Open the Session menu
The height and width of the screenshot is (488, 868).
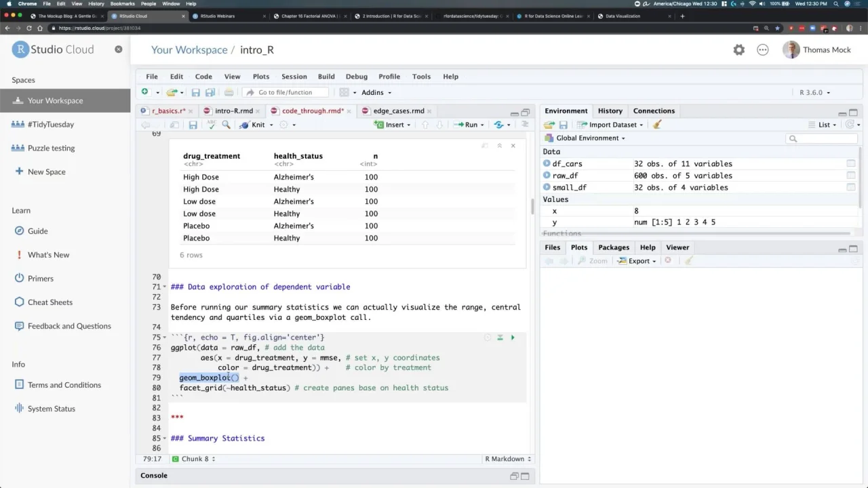pos(294,77)
